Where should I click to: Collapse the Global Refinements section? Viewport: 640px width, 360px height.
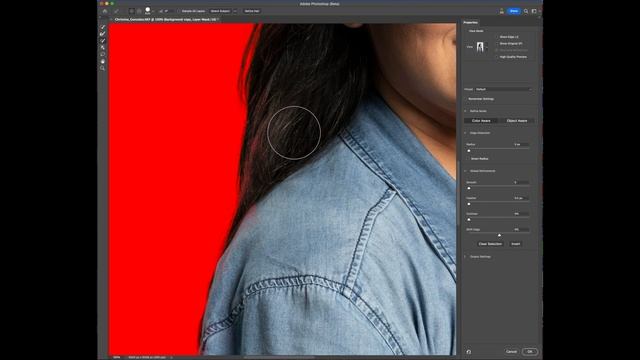point(466,171)
